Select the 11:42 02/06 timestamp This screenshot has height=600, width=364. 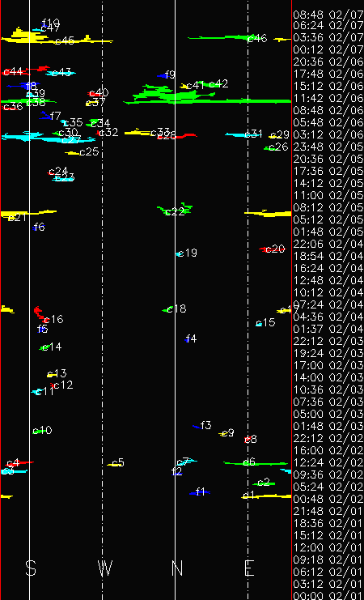pos(328,98)
